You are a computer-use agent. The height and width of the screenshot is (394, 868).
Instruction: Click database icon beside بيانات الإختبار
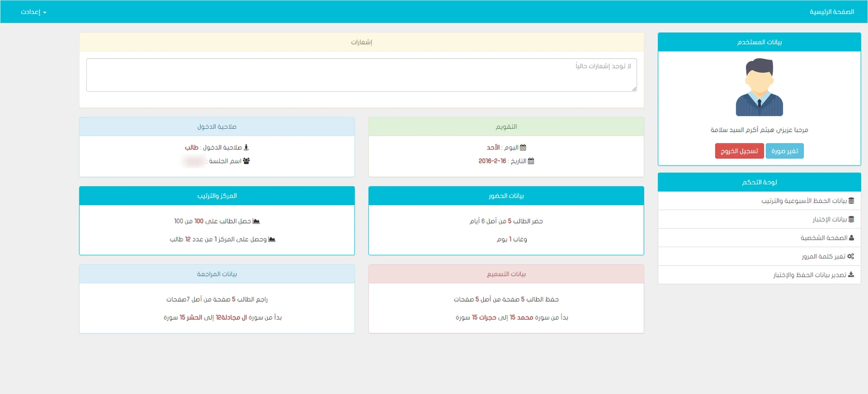click(851, 219)
